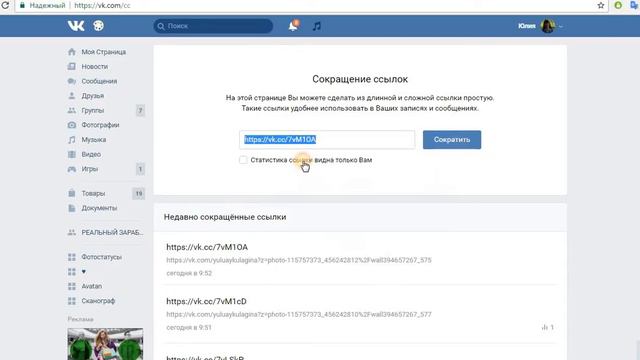
Task: Click person icon beside Друзья
Action: pos(72,96)
